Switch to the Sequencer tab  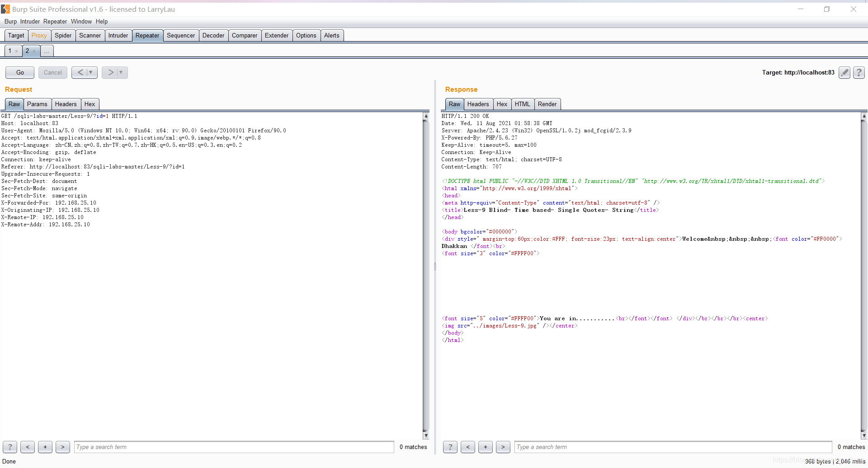[181, 36]
